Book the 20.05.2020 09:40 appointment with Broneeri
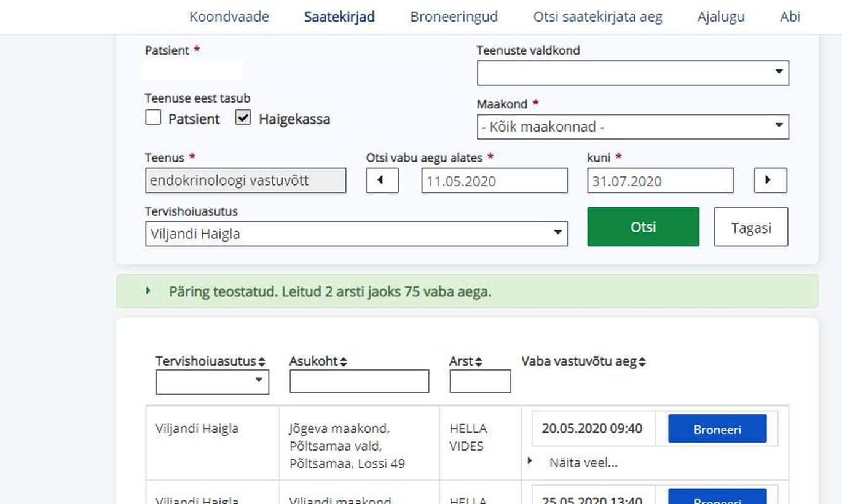 tap(717, 429)
